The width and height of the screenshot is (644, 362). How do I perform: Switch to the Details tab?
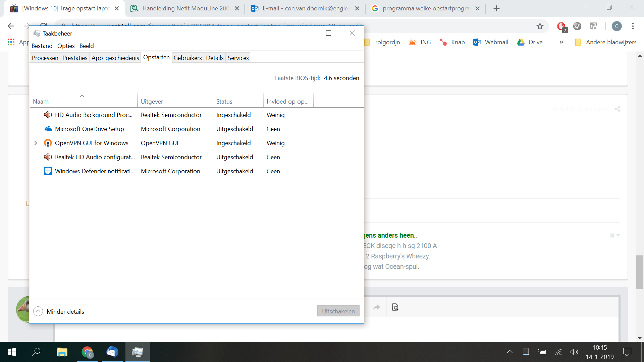[x=215, y=58]
